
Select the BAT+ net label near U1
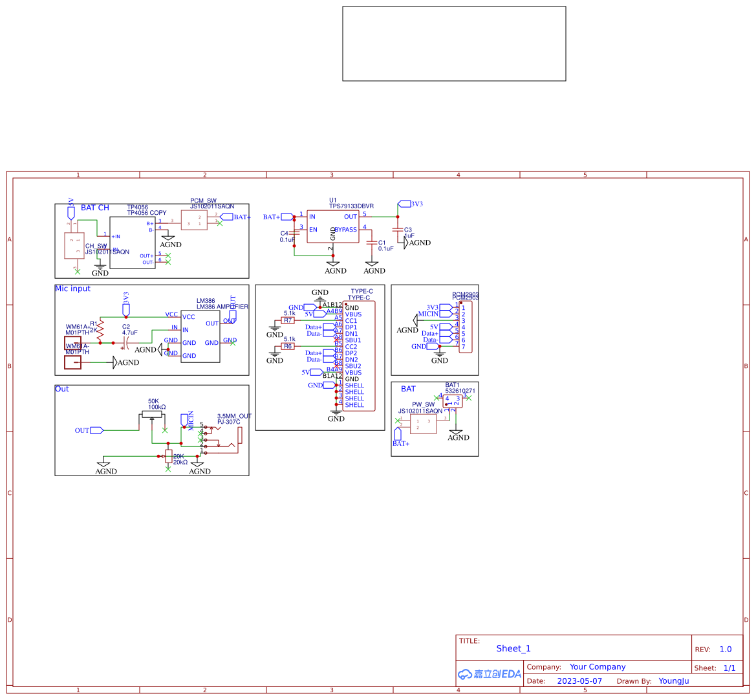point(279,216)
